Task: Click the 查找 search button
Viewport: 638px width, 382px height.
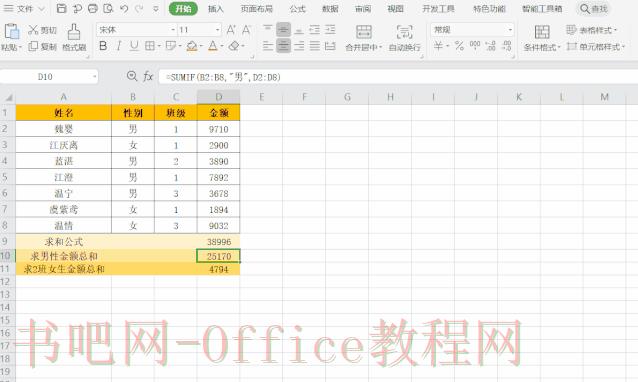Action: [x=594, y=9]
